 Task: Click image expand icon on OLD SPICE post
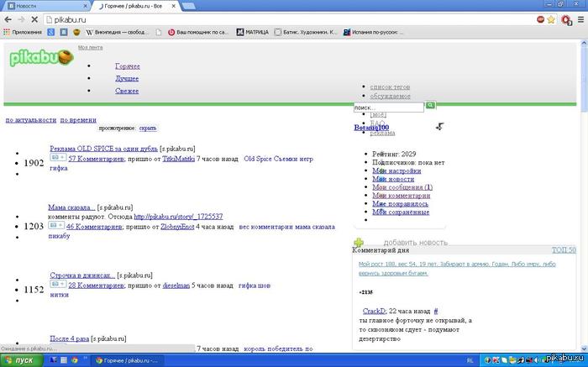click(58, 157)
